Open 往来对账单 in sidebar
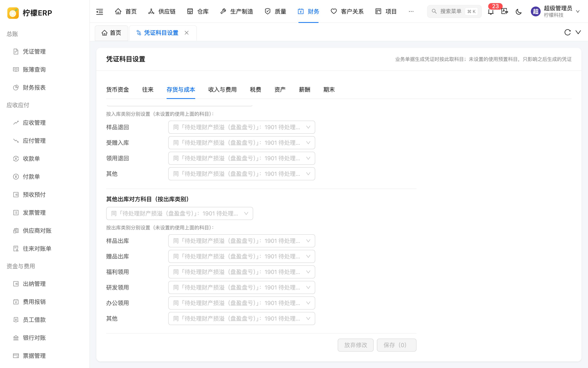Image resolution: width=588 pixels, height=368 pixels. pos(37,249)
